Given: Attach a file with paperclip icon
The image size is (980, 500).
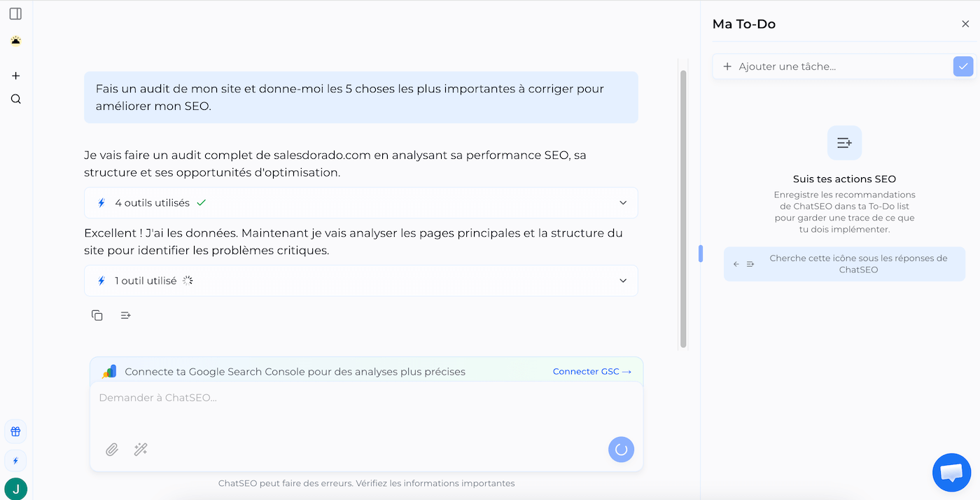Looking at the screenshot, I should click(x=112, y=450).
